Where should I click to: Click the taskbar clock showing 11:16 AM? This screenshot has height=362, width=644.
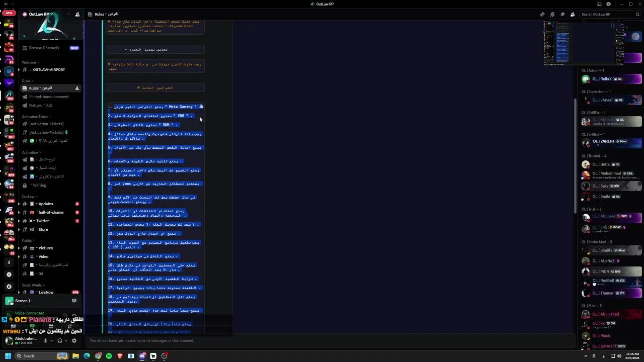632,356
